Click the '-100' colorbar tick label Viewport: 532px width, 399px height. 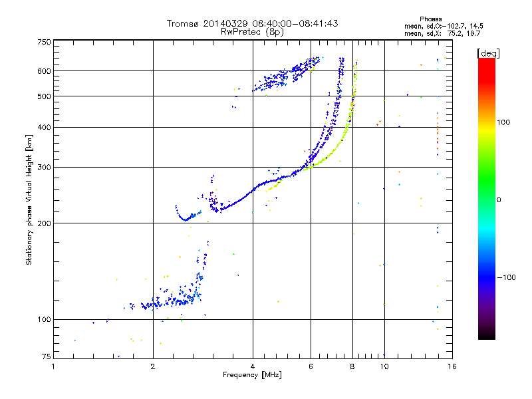pos(506,277)
